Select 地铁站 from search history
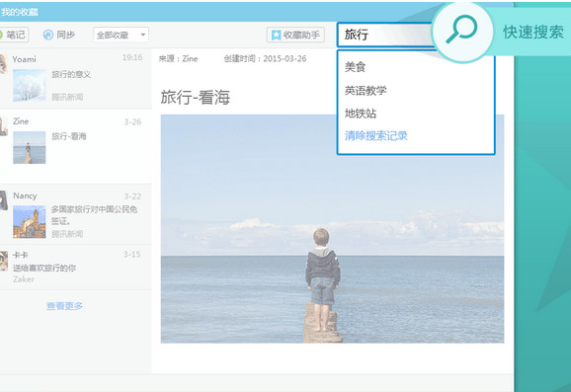 (x=361, y=114)
